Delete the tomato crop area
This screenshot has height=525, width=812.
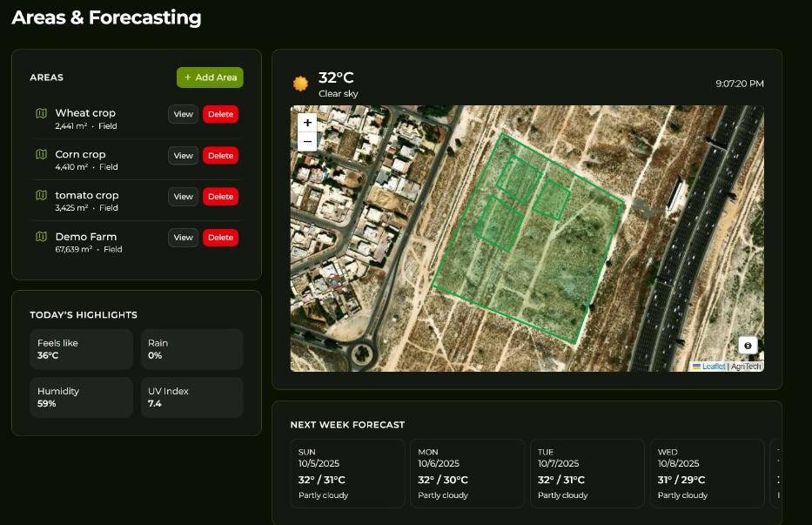(220, 196)
